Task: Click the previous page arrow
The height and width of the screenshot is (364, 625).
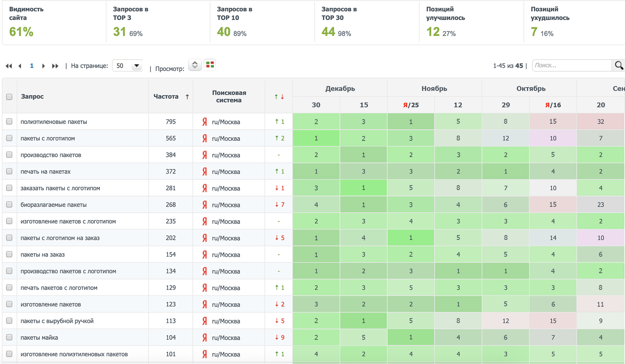Action: click(20, 66)
